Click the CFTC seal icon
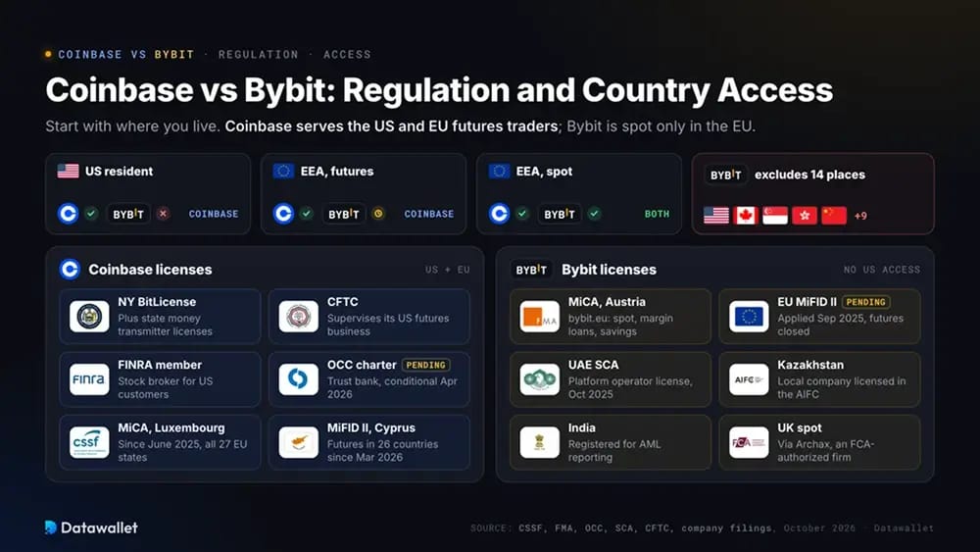 tap(299, 317)
